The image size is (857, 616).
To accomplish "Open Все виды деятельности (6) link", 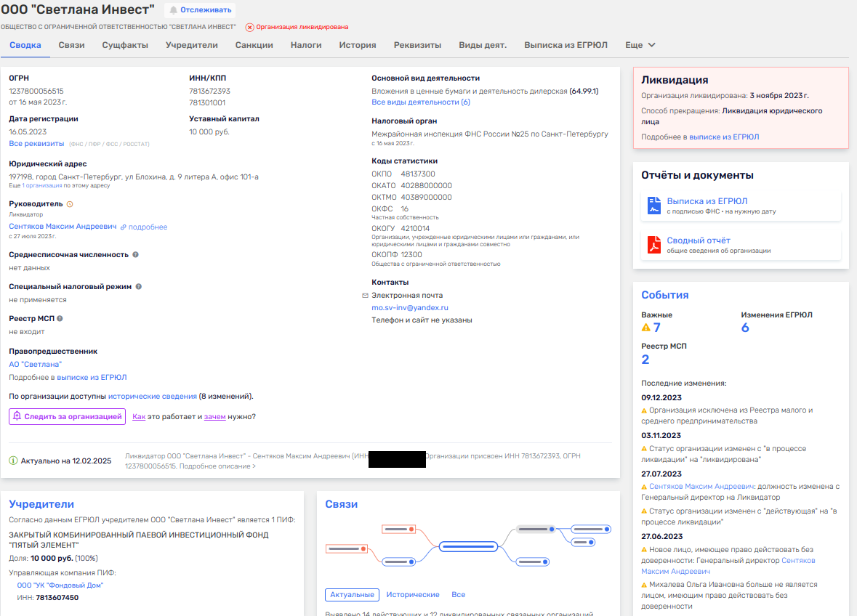I will tap(421, 102).
